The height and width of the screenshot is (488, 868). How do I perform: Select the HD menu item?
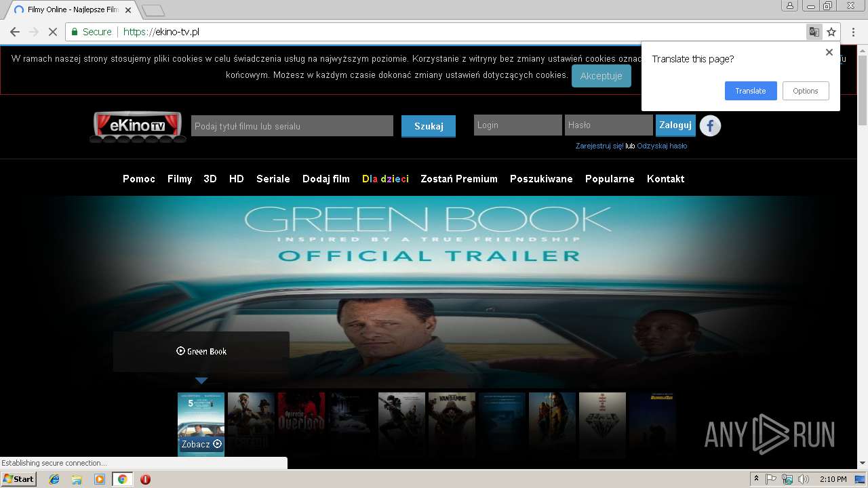[x=237, y=179]
